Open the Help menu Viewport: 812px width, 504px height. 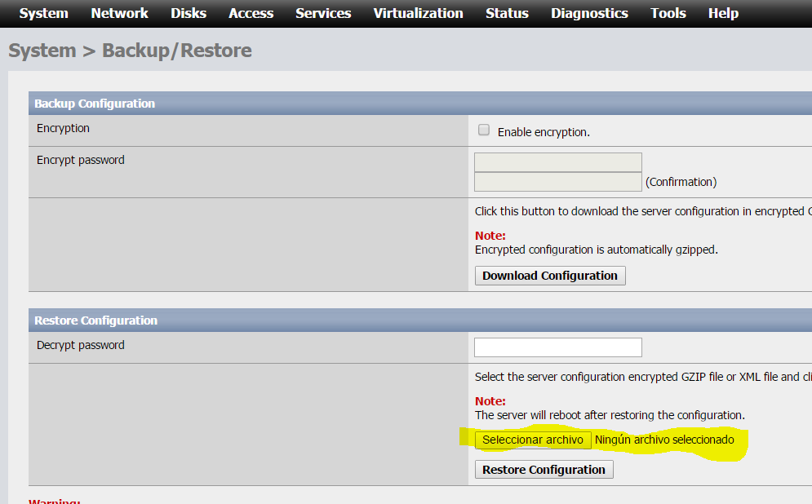[x=723, y=13]
